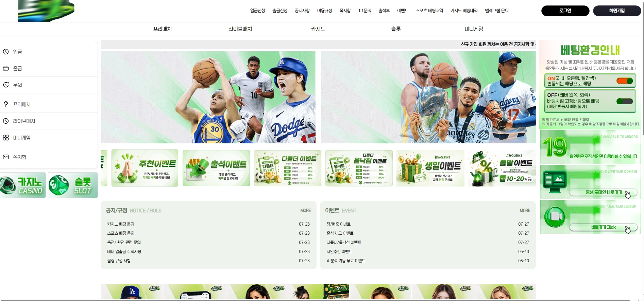Click the green video camera icon
This screenshot has height=301, width=644.
[555, 217]
